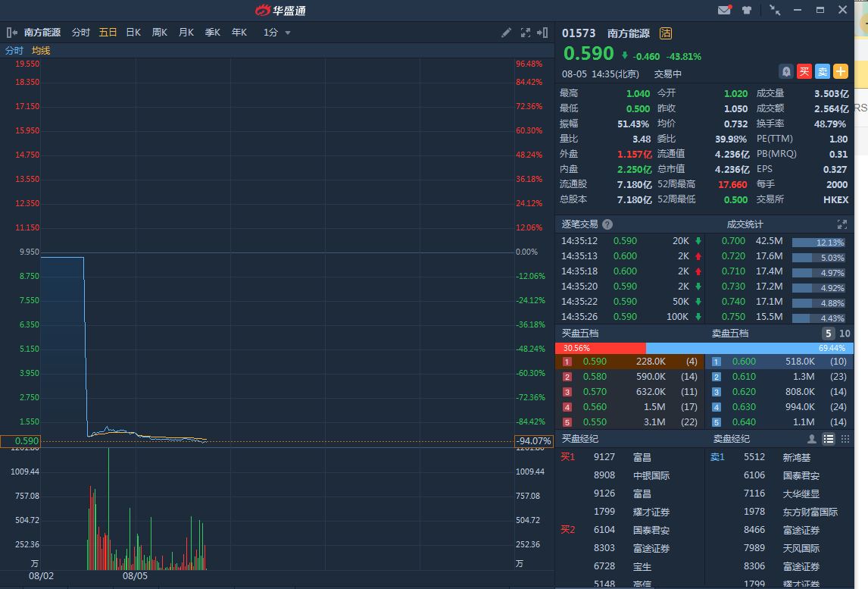Screen dimensions: 868x589
Task: Click the 08/02 date on time axis
Action: point(41,576)
